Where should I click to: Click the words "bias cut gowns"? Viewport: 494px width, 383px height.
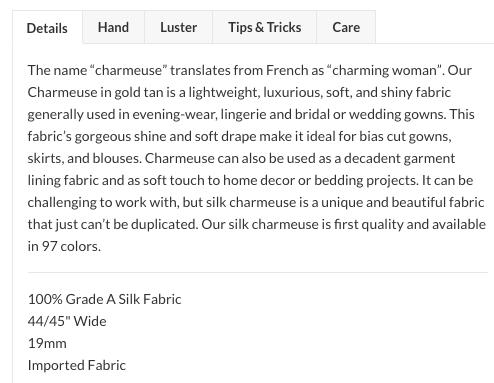(x=405, y=136)
